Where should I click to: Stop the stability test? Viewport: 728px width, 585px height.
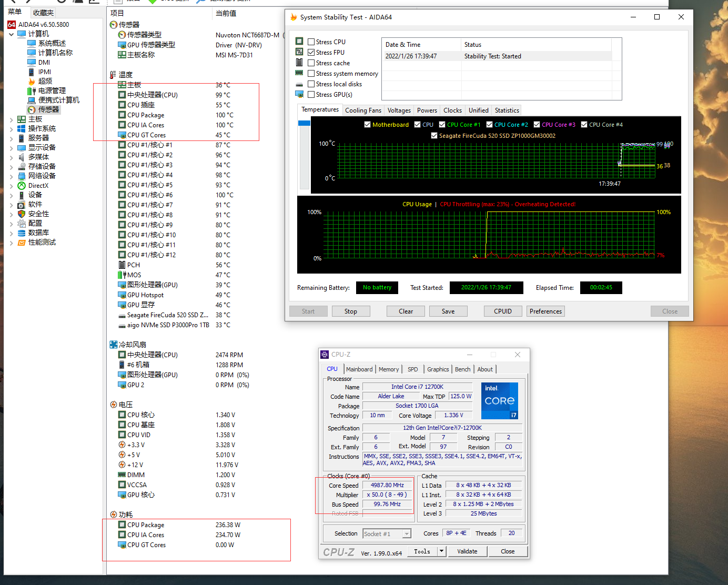[351, 311]
